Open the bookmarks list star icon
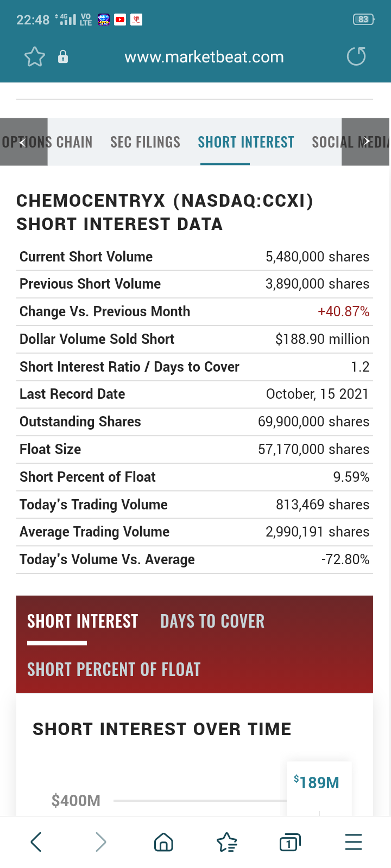The width and height of the screenshot is (391, 868). click(226, 842)
